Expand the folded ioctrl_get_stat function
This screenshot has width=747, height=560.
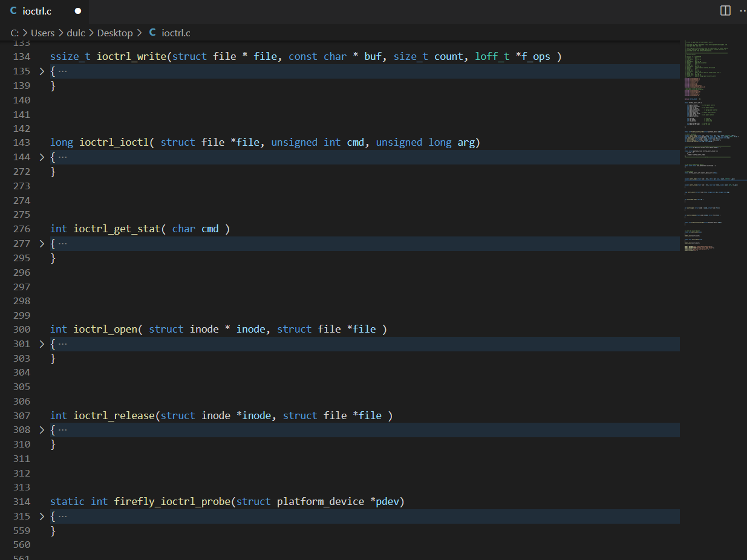[x=41, y=243]
